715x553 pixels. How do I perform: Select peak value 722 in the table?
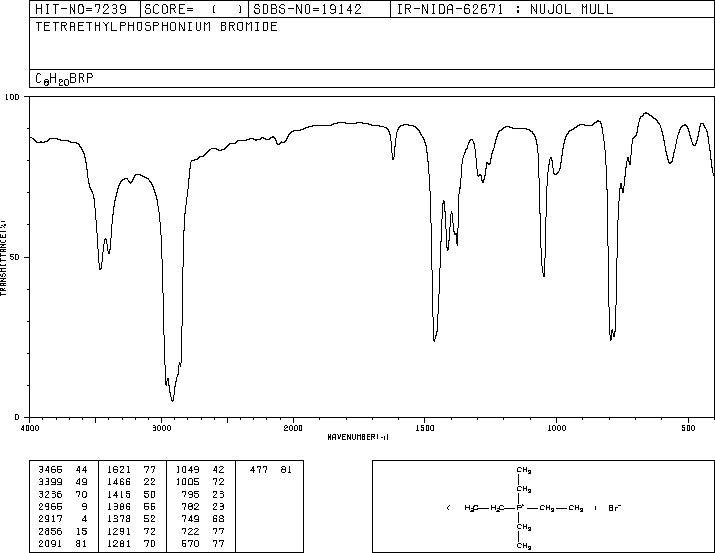click(191, 531)
